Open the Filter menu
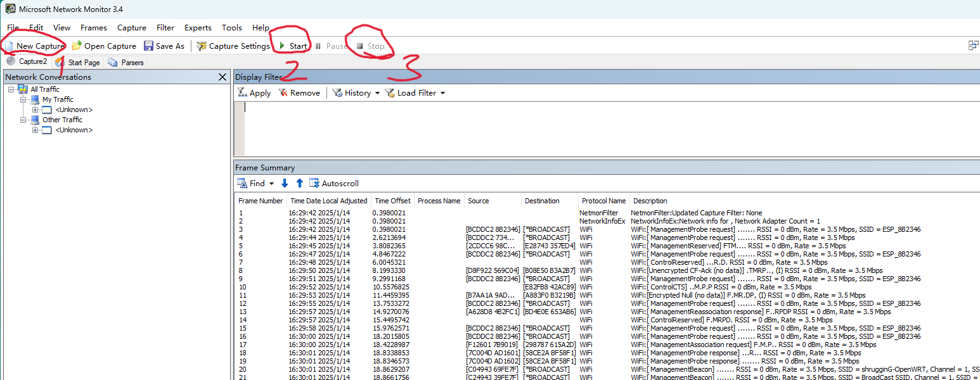980x380 pixels. click(165, 28)
